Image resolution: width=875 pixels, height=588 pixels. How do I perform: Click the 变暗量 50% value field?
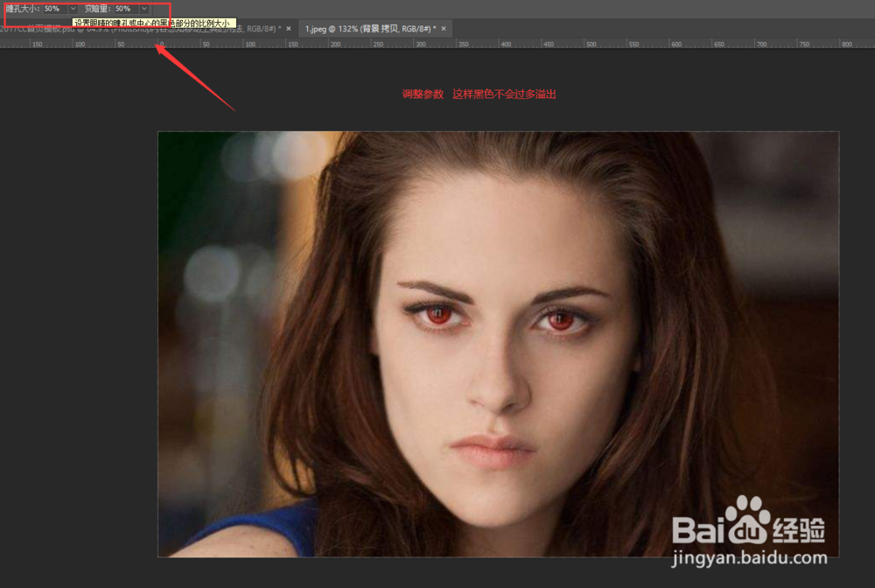tap(127, 9)
